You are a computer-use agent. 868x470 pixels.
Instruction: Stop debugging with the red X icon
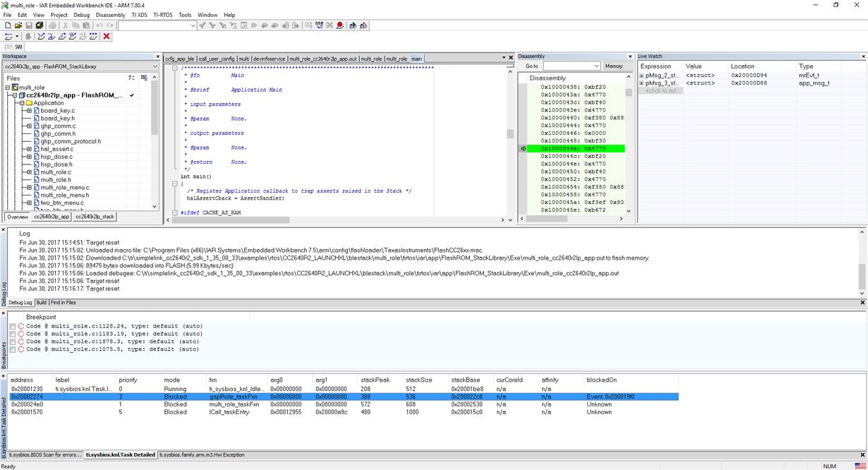107,36
